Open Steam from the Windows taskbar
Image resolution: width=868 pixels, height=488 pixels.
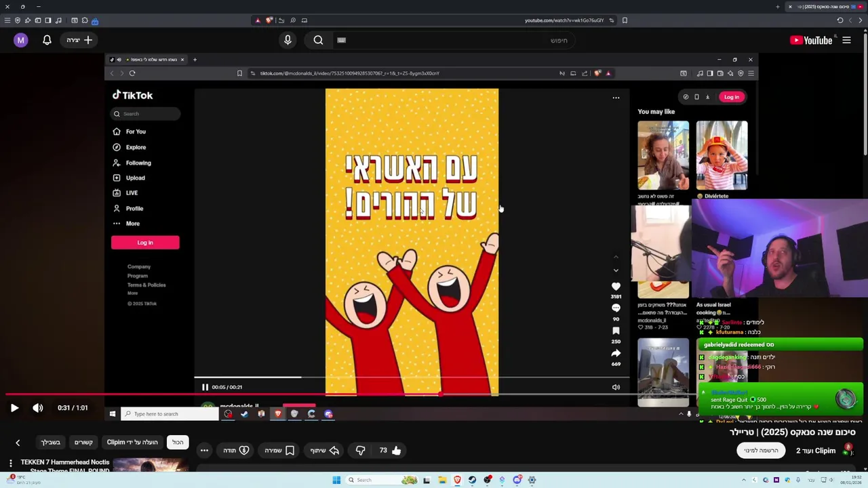(473, 480)
